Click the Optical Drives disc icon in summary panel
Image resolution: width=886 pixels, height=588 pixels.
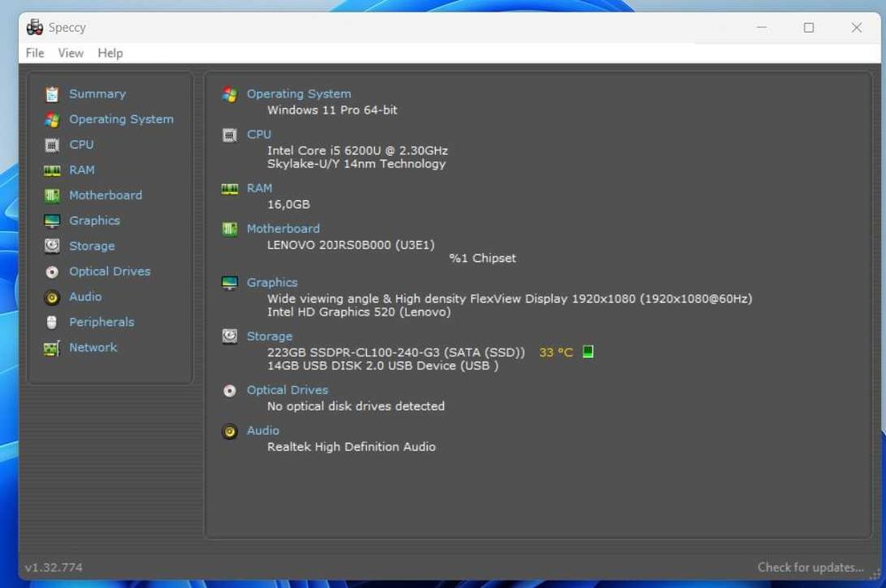coord(229,391)
